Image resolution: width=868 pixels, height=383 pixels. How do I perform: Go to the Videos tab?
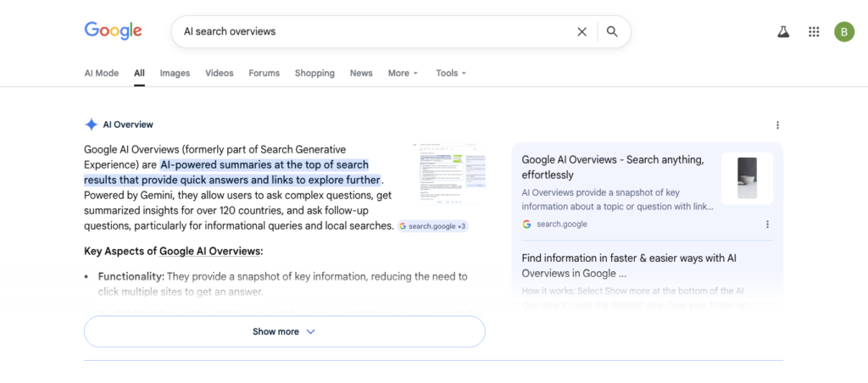(x=219, y=73)
